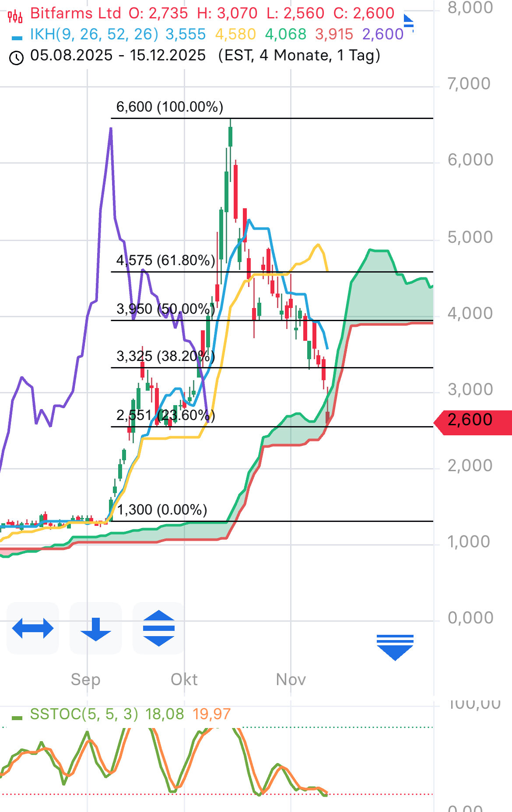
Task: Tap the blue IKH legend marker
Action: tap(17, 38)
